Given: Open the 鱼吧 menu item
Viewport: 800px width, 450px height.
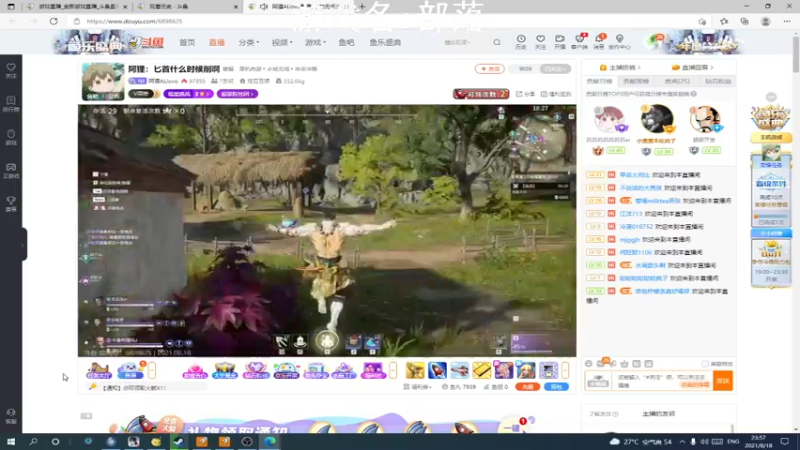Looking at the screenshot, I should 346,42.
